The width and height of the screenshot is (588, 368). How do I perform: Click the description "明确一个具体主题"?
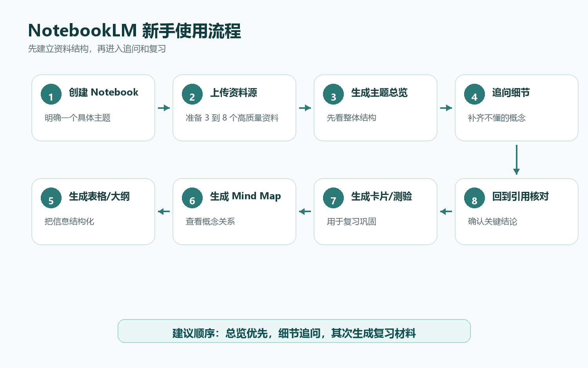click(x=78, y=118)
